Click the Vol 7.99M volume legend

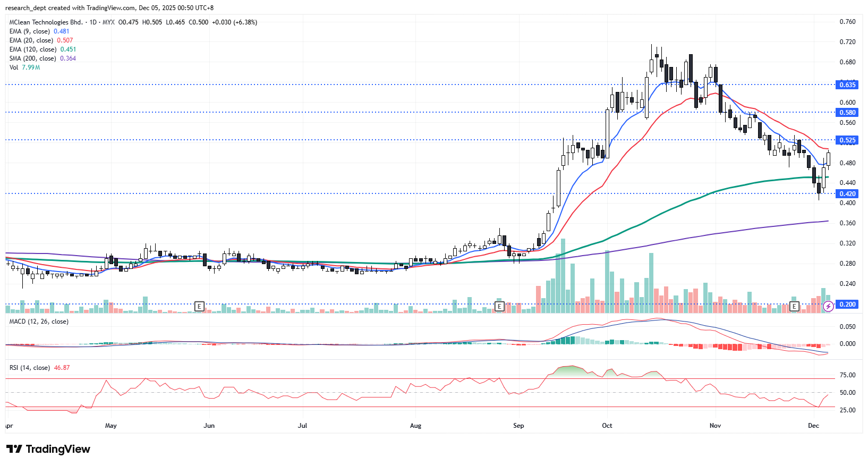click(24, 67)
